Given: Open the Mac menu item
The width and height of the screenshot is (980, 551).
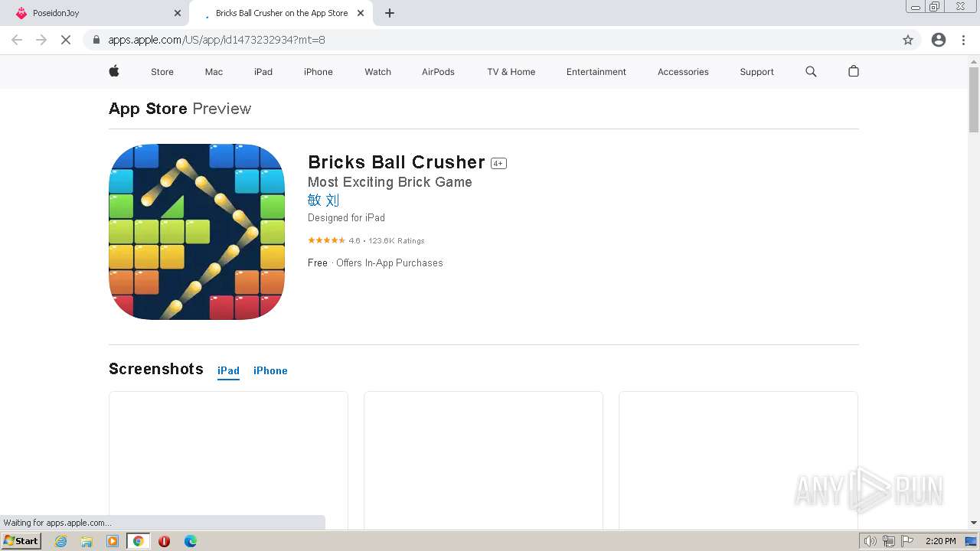Looking at the screenshot, I should (214, 72).
